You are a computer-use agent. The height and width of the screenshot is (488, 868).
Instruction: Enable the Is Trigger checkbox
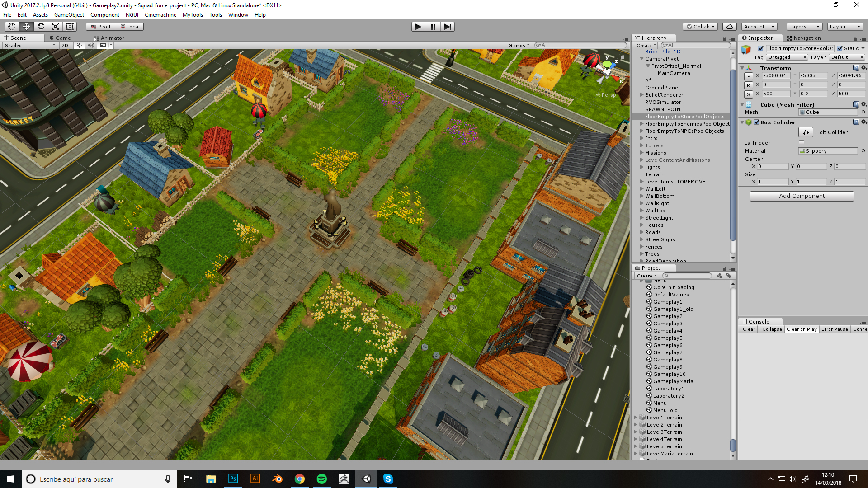(802, 143)
